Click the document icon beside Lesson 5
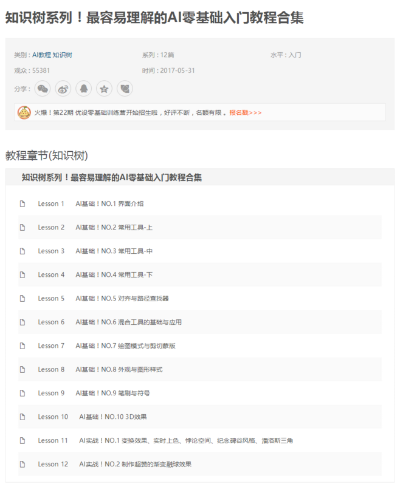 pyautogui.click(x=22, y=298)
